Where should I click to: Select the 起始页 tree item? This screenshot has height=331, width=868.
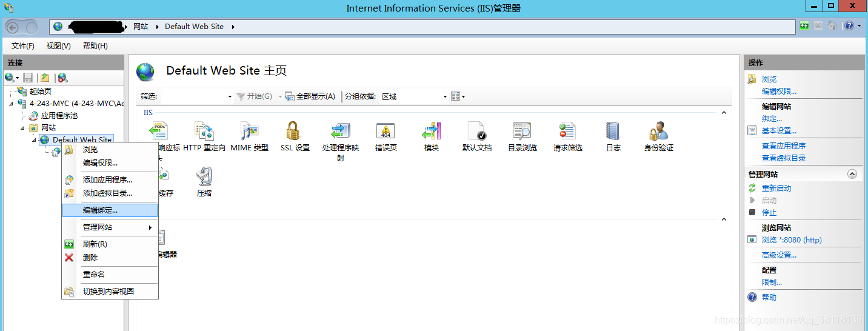point(41,92)
